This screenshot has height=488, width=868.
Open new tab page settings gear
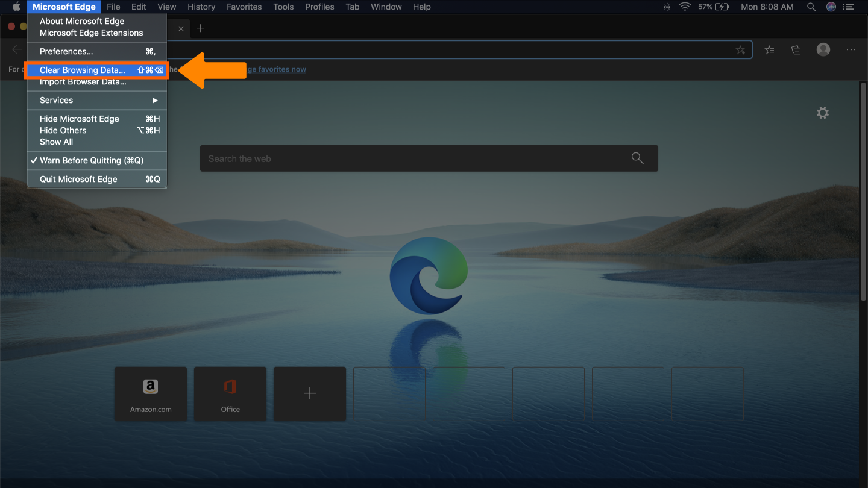pyautogui.click(x=823, y=113)
